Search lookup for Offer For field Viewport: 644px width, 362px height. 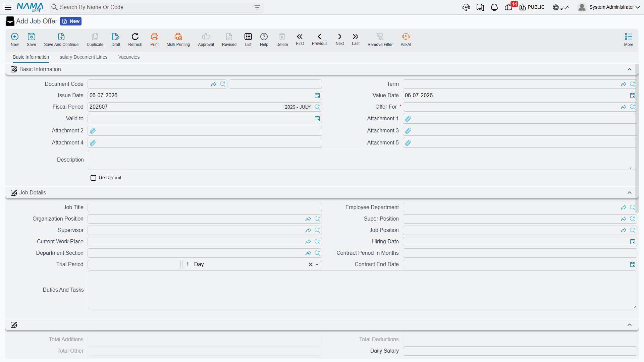point(633,107)
